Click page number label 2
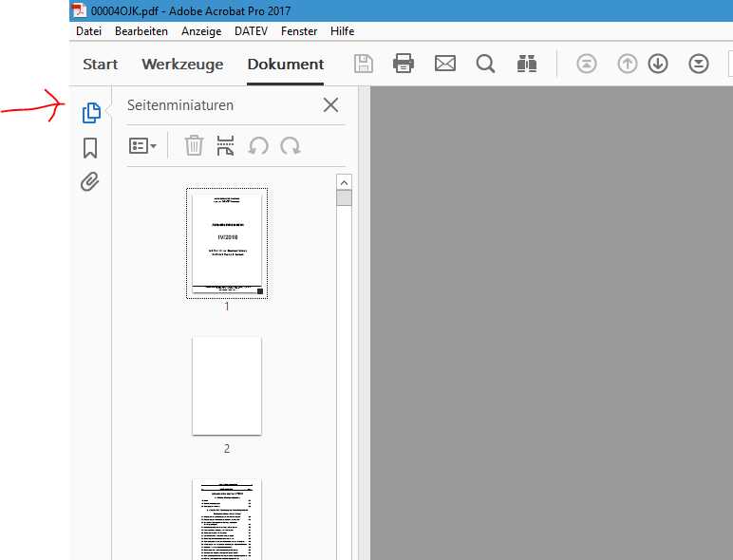Image resolution: width=733 pixels, height=560 pixels. point(227,449)
